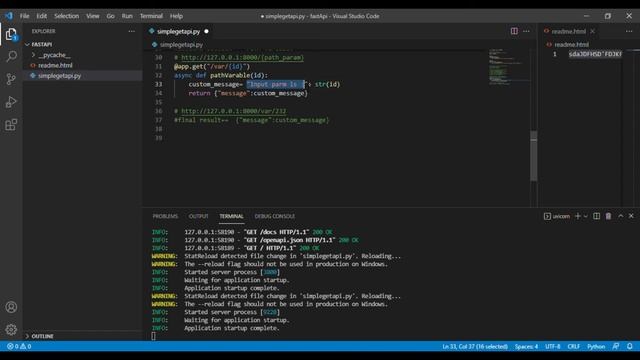640x360 pixels.
Task: Open right editor group More Actions ellipsis
Action: pos(629,31)
